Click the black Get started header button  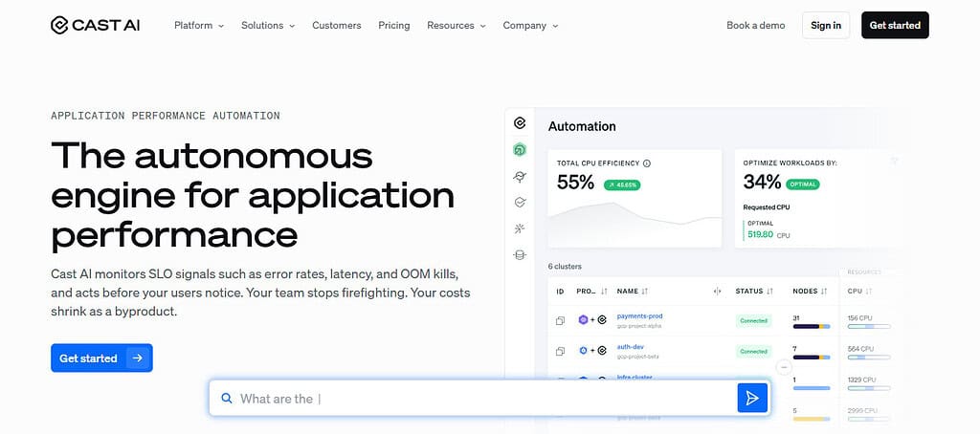pos(895,25)
